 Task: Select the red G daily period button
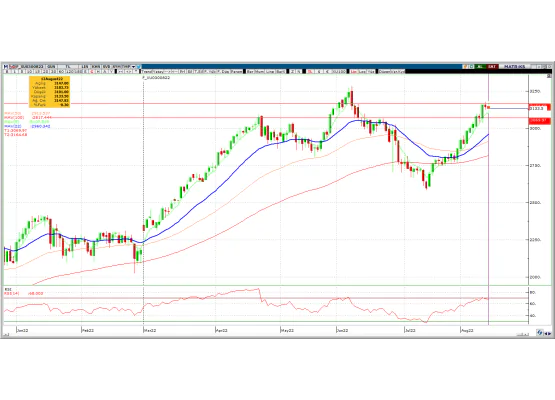(x=91, y=71)
